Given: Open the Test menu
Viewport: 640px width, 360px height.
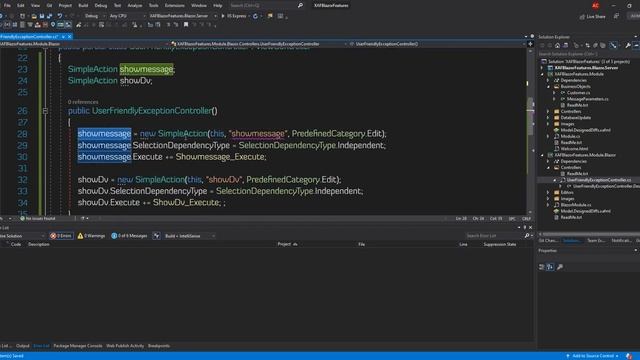Looking at the screenshot, I should pos(118,5).
